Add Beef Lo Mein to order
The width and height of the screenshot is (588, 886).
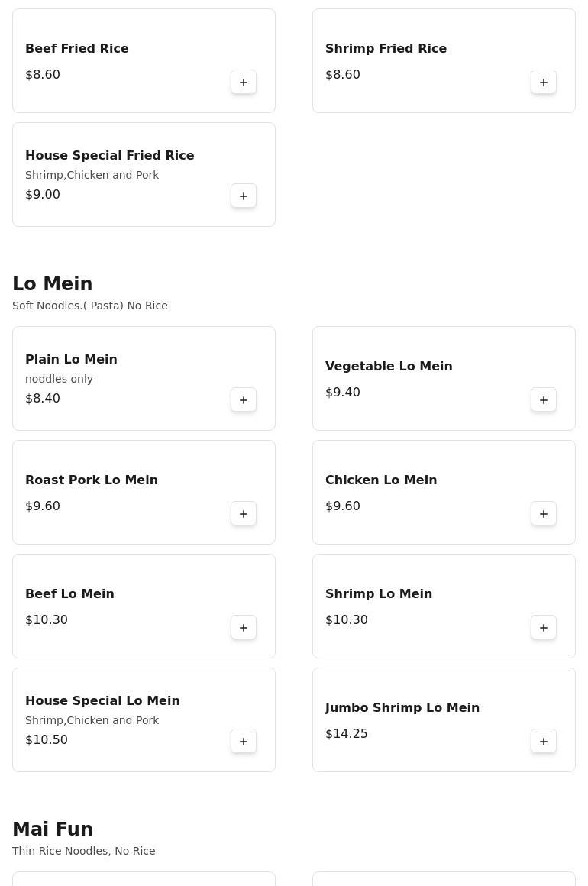pyautogui.click(x=244, y=628)
